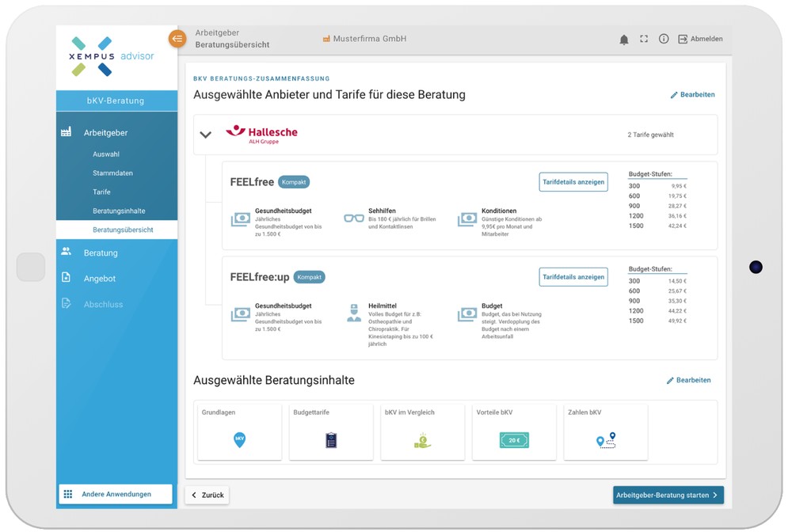The image size is (792, 532).
Task: Select the Arbeitgeber factory icon in sidebar
Action: [67, 131]
